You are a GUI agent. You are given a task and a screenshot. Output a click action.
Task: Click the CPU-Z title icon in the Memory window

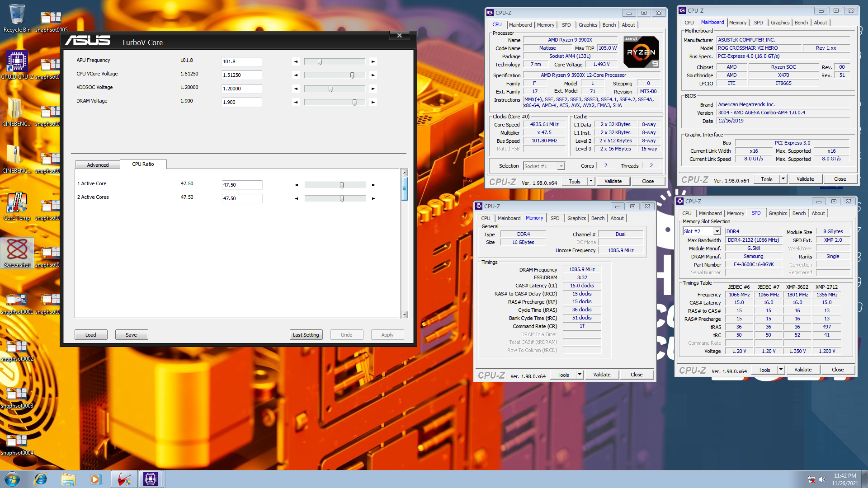pos(479,206)
